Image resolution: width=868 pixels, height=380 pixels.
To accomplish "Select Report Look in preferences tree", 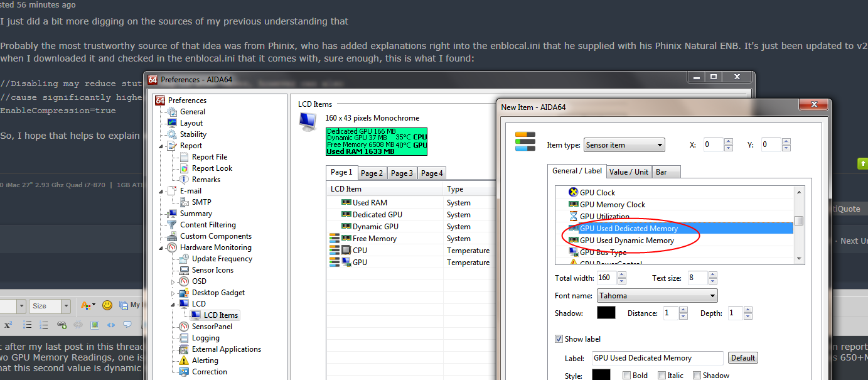I will coord(212,168).
